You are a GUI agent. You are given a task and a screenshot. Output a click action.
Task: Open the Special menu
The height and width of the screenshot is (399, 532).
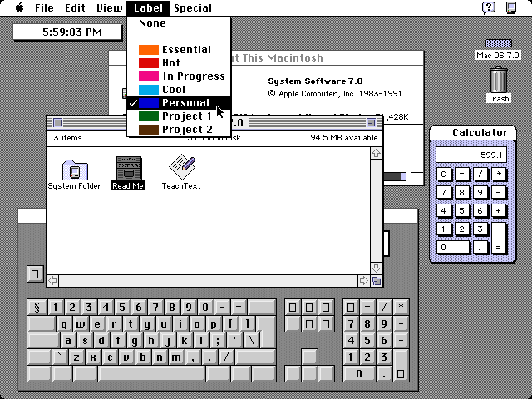tap(193, 7)
